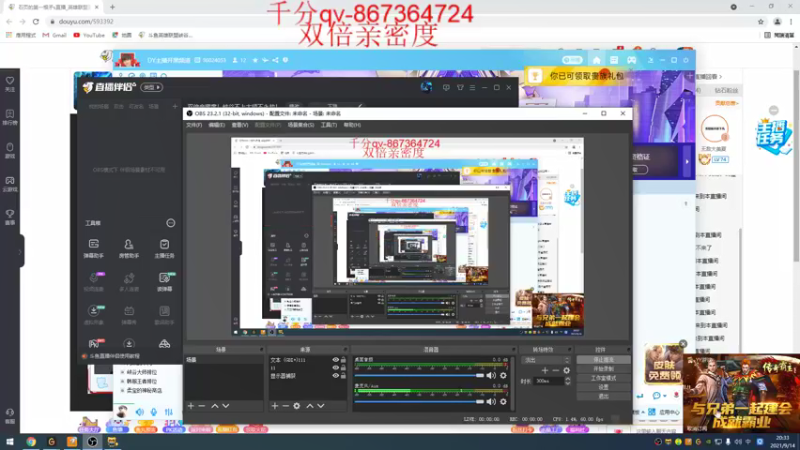This screenshot has height=450, width=800.
Task: Add a scene with the plus under 场景
Action: (x=191, y=406)
